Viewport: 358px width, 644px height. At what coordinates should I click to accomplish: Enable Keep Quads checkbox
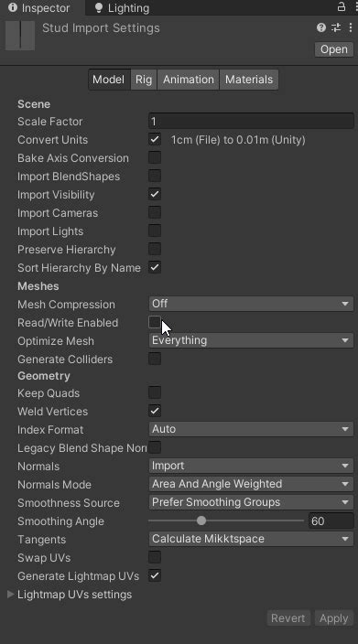[x=155, y=392]
